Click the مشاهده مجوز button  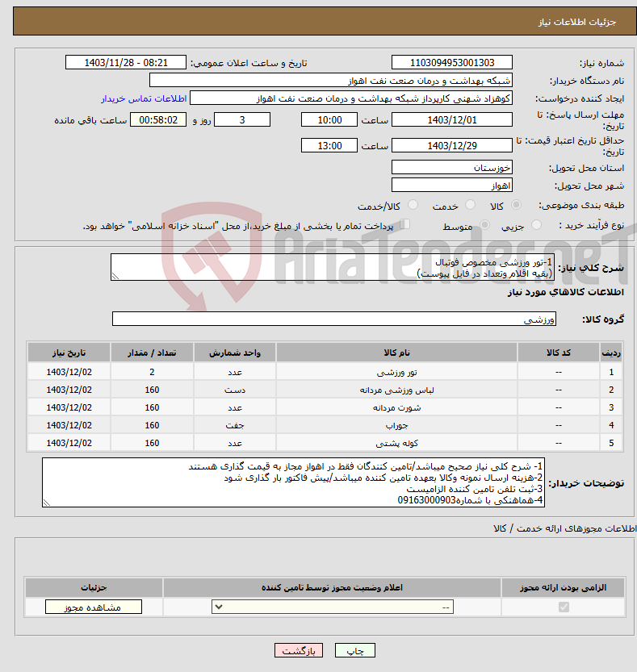click(94, 607)
